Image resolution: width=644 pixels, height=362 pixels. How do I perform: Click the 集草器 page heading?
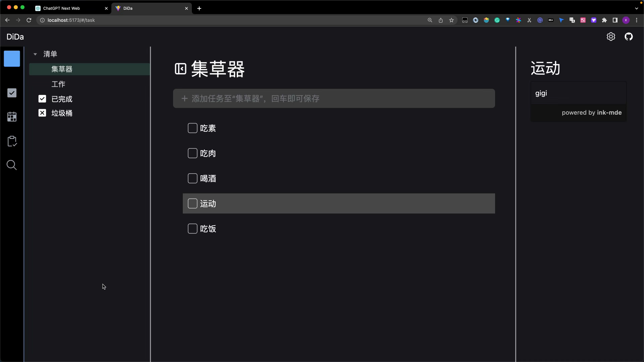click(218, 69)
